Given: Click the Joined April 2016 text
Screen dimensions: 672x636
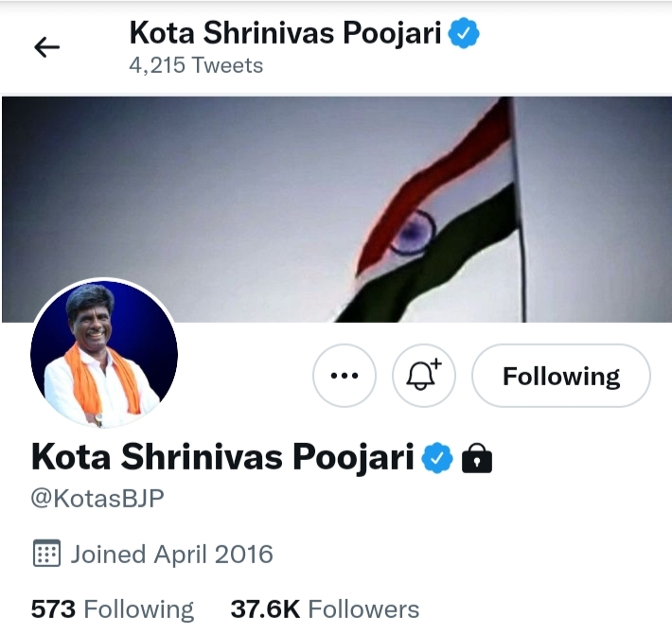Looking at the screenshot, I should point(171,554).
